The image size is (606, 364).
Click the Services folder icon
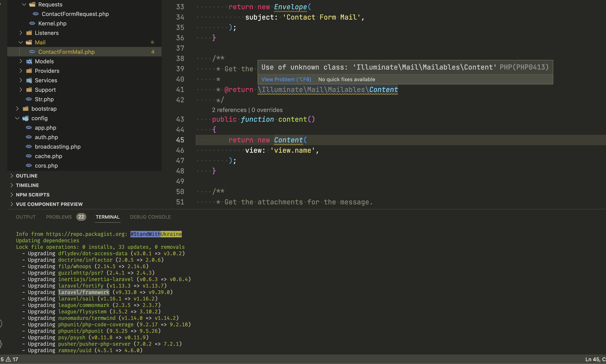coord(29,81)
